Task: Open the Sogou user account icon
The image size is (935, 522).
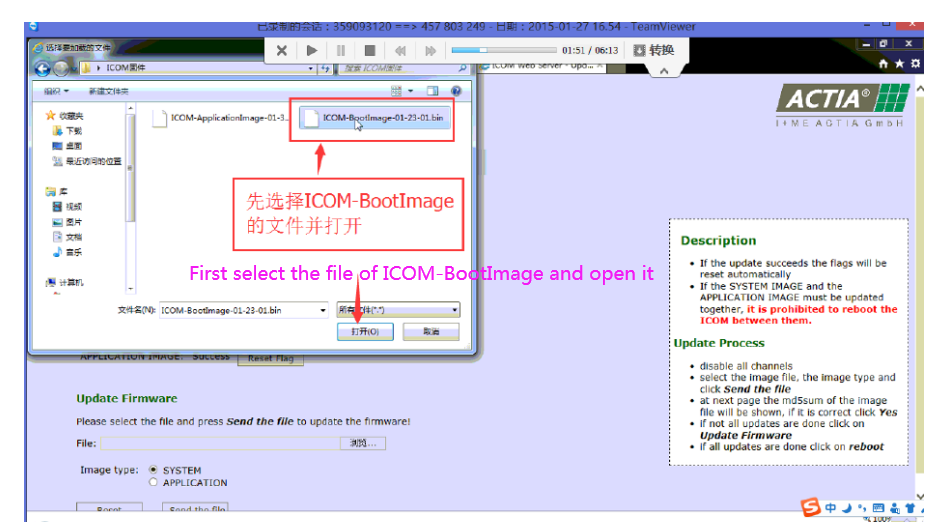Action: click(x=894, y=508)
